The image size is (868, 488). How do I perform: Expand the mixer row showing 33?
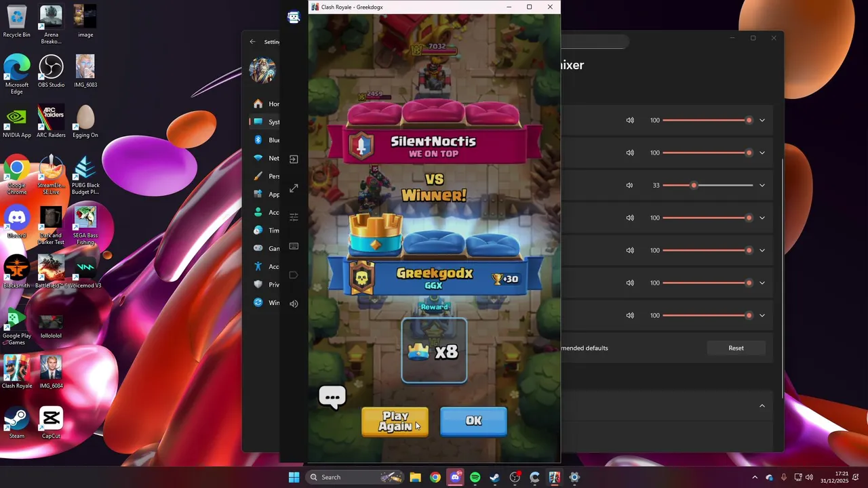pos(762,185)
